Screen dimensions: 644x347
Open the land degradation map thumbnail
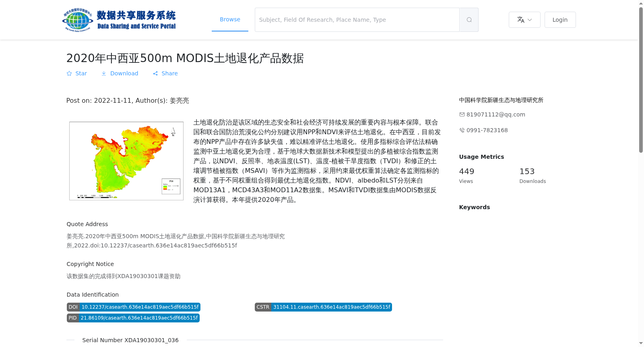click(126, 161)
